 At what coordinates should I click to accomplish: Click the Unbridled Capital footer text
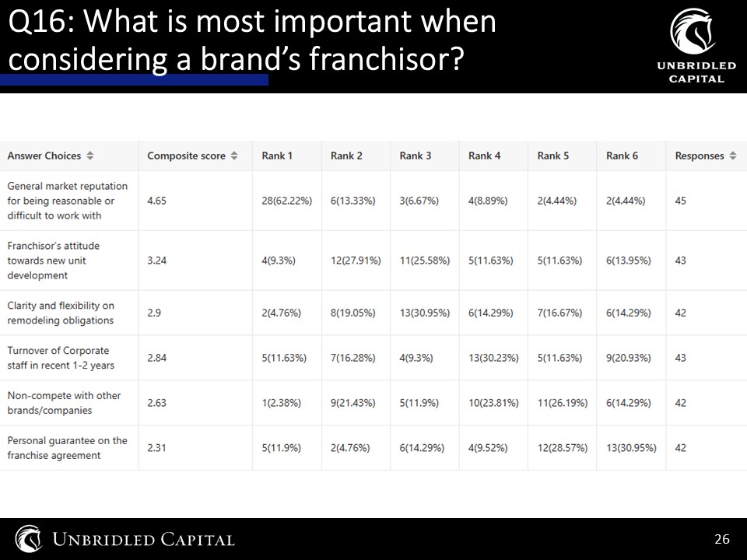tap(143, 540)
